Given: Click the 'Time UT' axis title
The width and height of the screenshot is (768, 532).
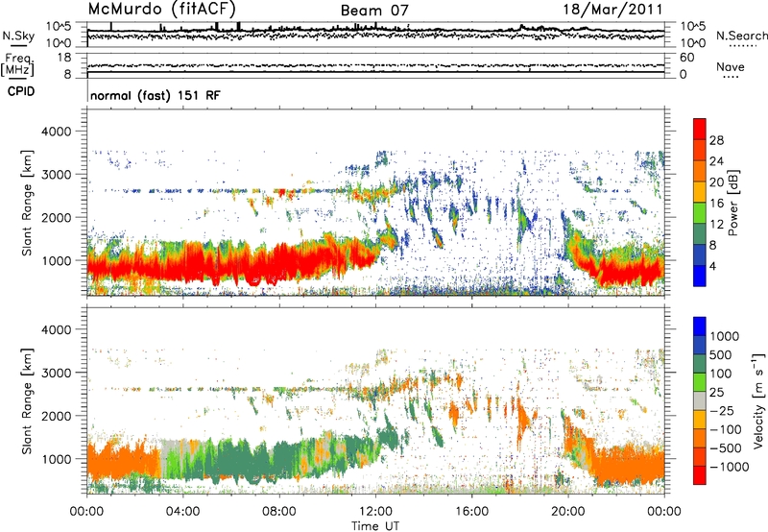Looking at the screenshot, I should [375, 526].
